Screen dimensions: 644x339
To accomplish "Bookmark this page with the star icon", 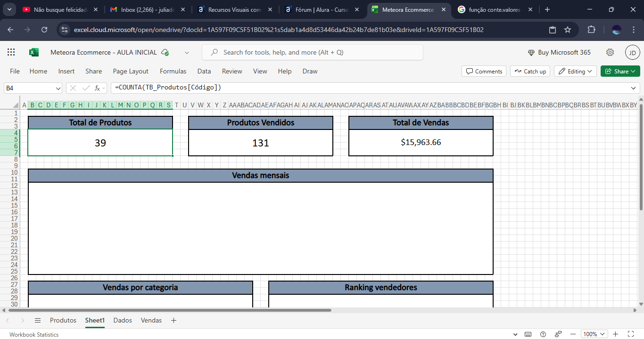I will (x=568, y=30).
